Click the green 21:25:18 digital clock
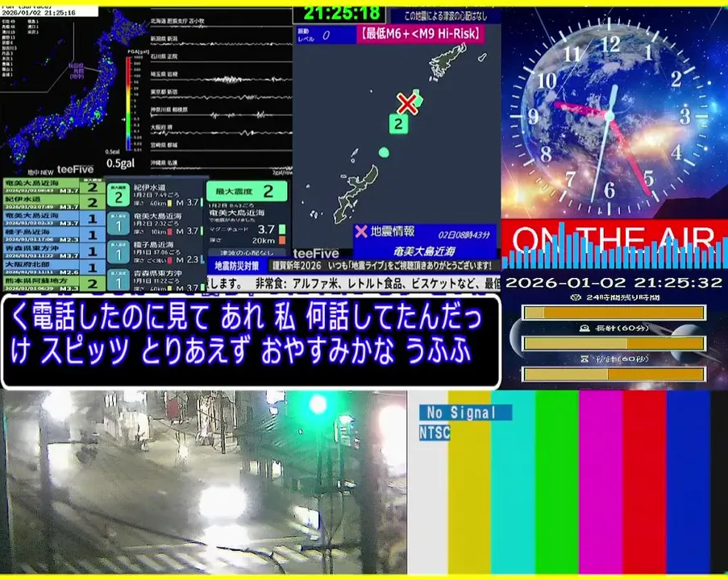 pyautogui.click(x=341, y=14)
